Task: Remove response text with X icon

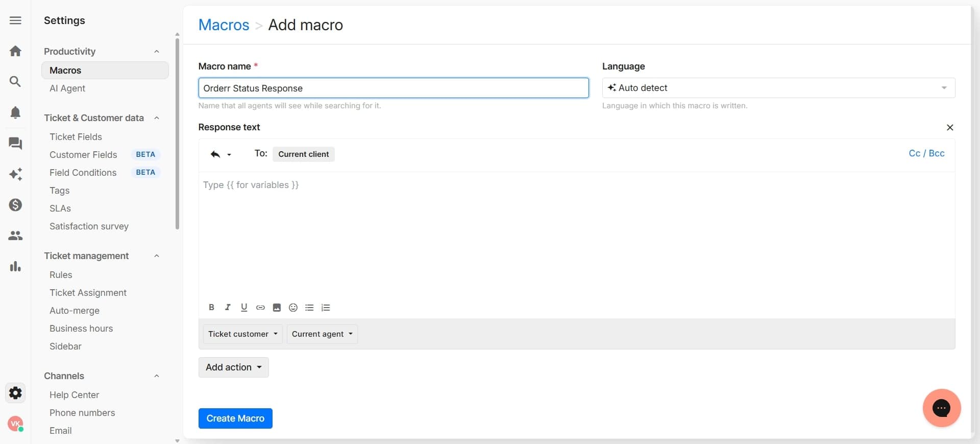Action: click(x=950, y=128)
